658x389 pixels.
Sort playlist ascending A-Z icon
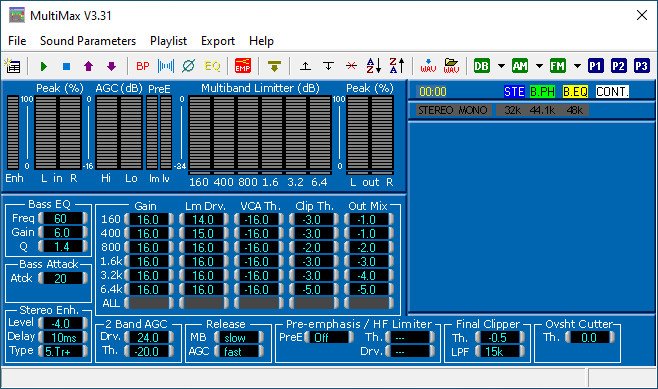pos(373,66)
